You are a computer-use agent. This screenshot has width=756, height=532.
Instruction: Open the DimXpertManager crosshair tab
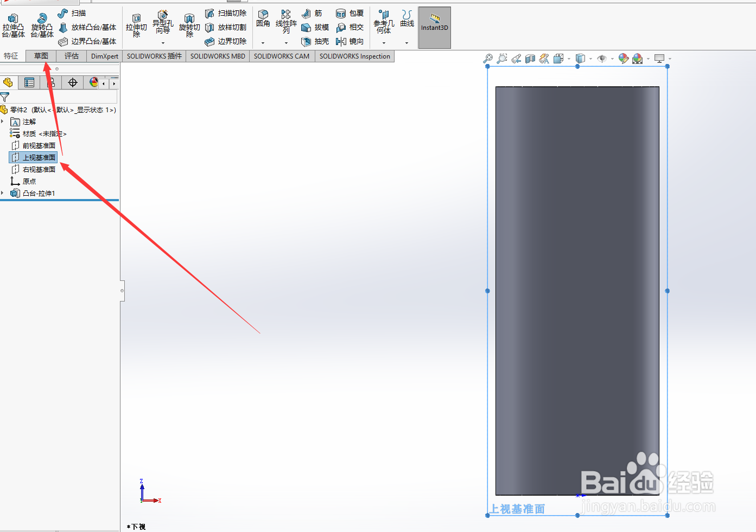tap(73, 82)
